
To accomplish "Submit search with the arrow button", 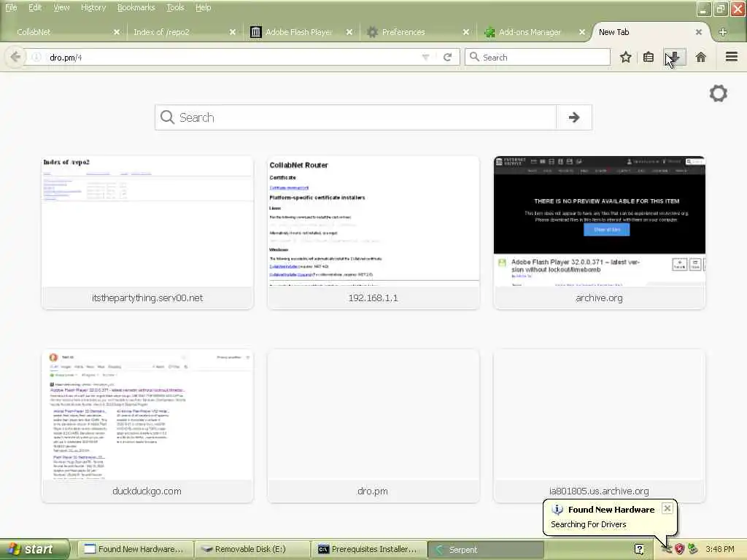I will click(574, 117).
